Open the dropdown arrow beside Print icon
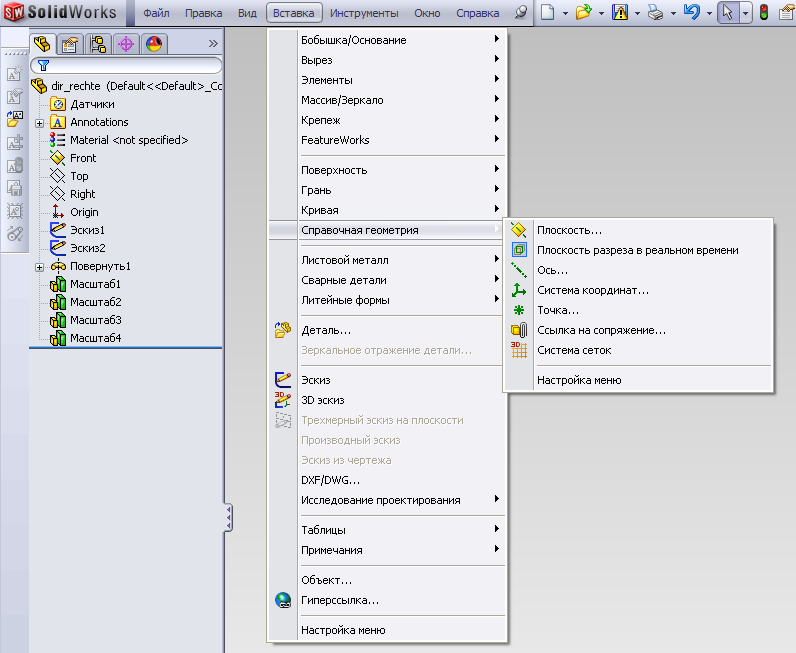 [x=673, y=14]
